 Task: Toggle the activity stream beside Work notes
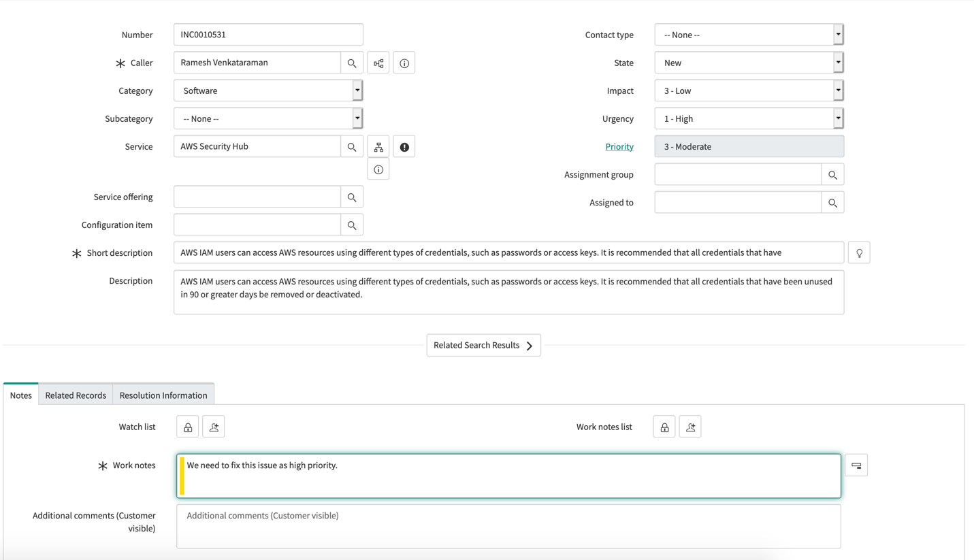(856, 464)
